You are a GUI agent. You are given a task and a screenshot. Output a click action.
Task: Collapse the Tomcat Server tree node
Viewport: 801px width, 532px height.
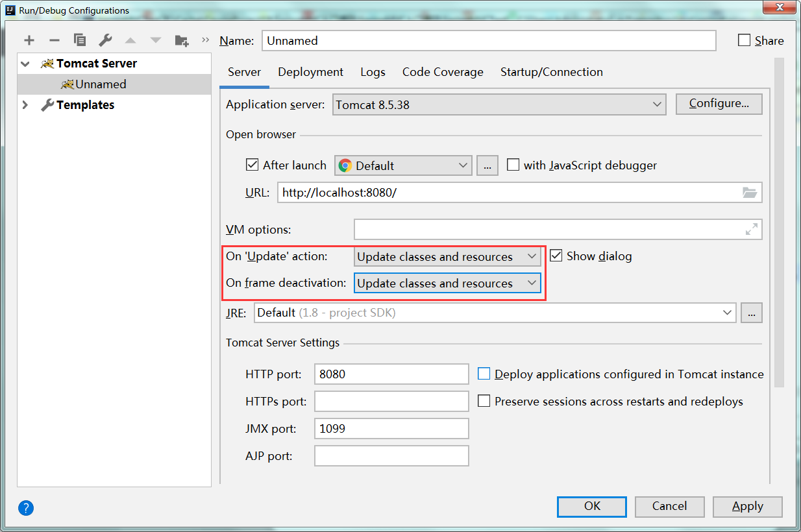click(x=25, y=64)
